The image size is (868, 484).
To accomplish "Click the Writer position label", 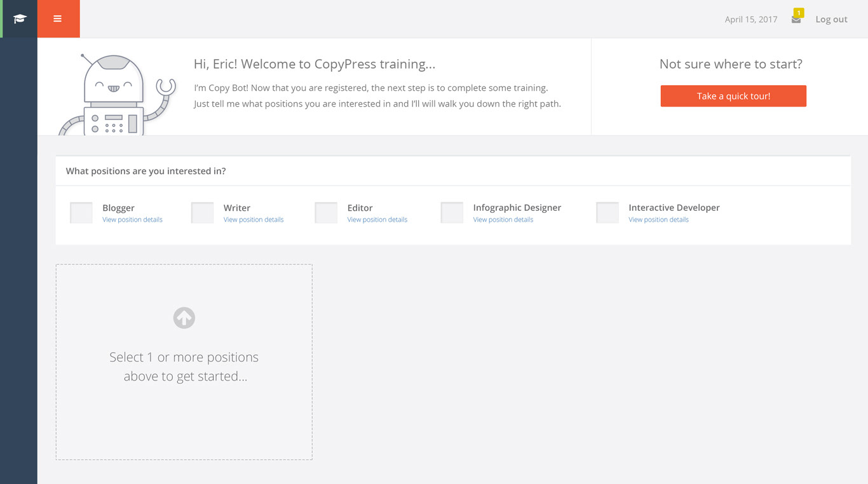I will (x=237, y=208).
